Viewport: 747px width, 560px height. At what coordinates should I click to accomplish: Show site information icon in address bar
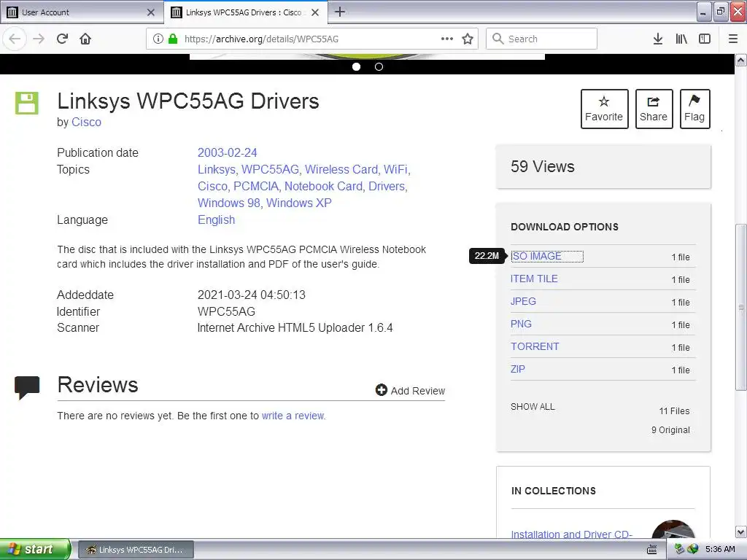point(158,39)
